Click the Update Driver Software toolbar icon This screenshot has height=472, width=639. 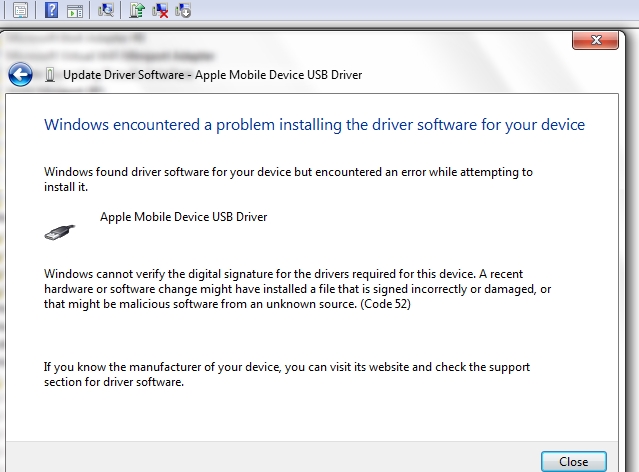point(137,10)
